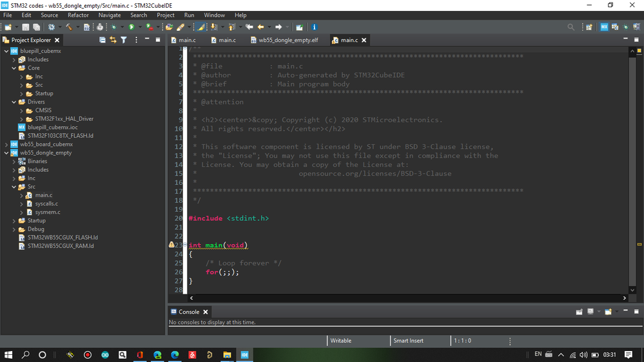Expand the Binaries node
Screen dimensions: 644x362
(14, 161)
